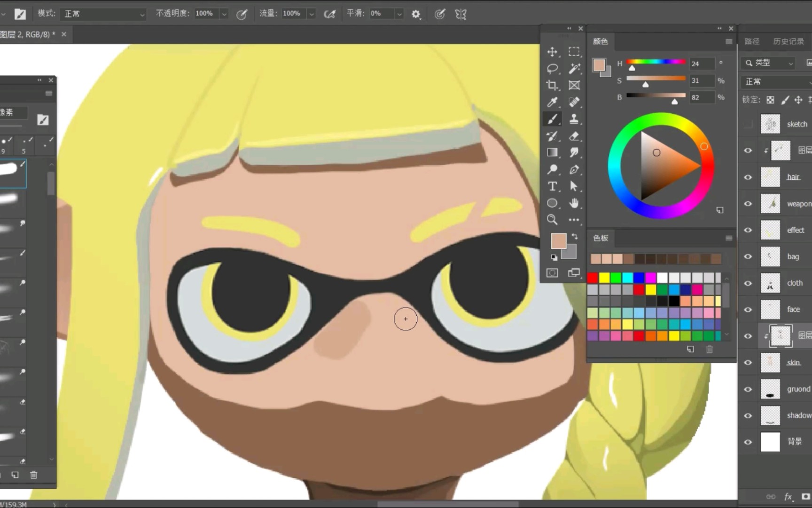The width and height of the screenshot is (812, 508).
Task: Hide the effect layer
Action: (748, 230)
